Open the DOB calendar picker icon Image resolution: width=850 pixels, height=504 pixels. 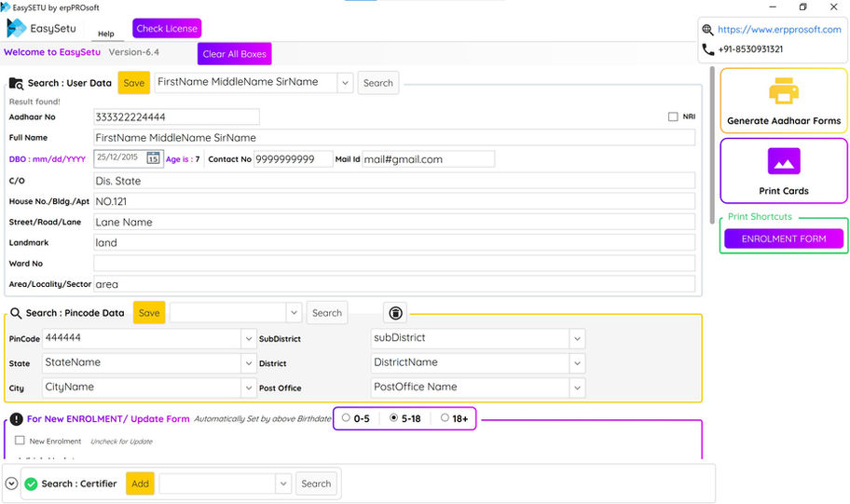pyautogui.click(x=154, y=158)
